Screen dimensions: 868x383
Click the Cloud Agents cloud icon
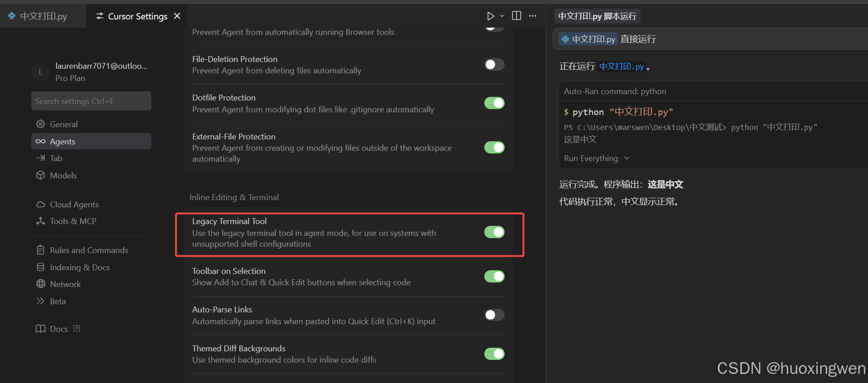[x=40, y=204]
